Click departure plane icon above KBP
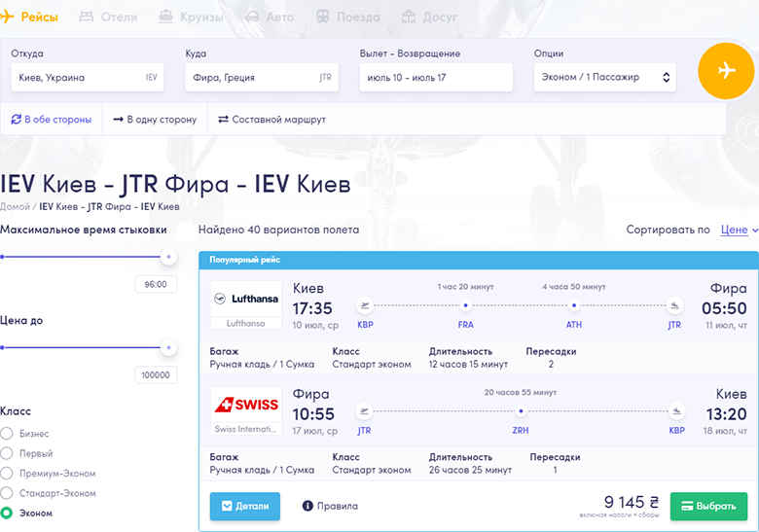The height and width of the screenshot is (532, 759). pos(365,304)
